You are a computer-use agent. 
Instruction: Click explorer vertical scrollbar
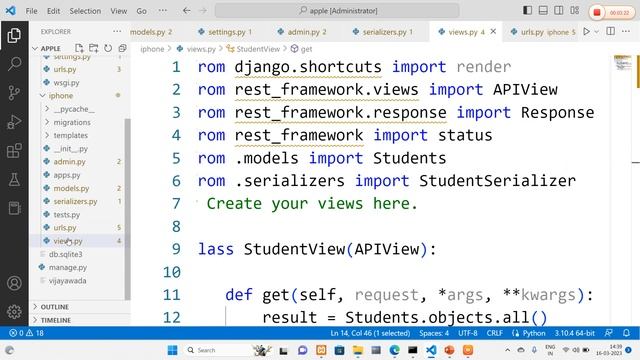tap(127, 208)
